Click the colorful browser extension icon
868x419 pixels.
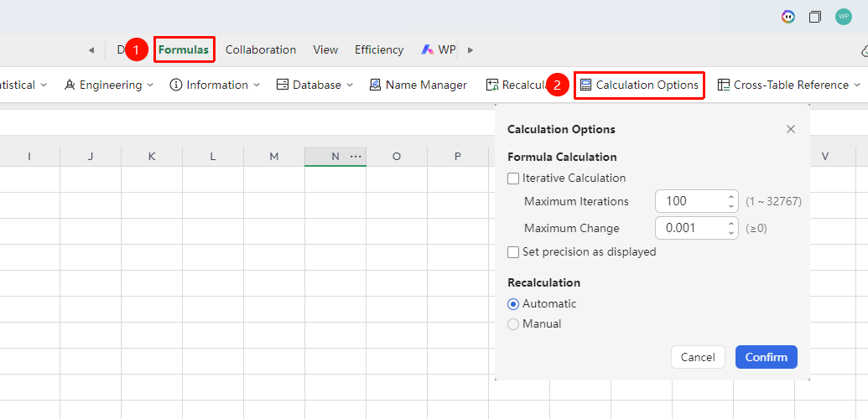pyautogui.click(x=787, y=17)
